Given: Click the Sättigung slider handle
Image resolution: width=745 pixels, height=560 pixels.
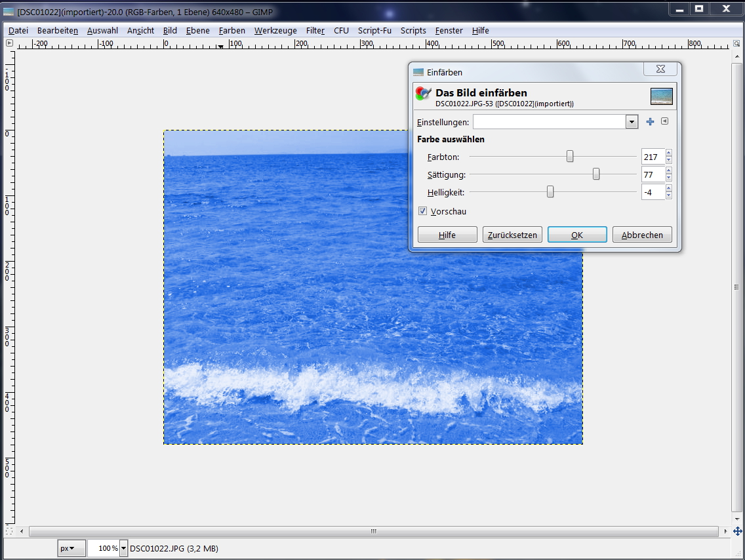Looking at the screenshot, I should pos(596,174).
